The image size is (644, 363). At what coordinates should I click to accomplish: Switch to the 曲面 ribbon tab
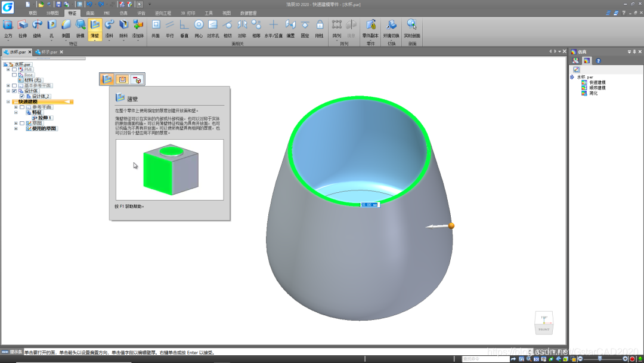(90, 13)
